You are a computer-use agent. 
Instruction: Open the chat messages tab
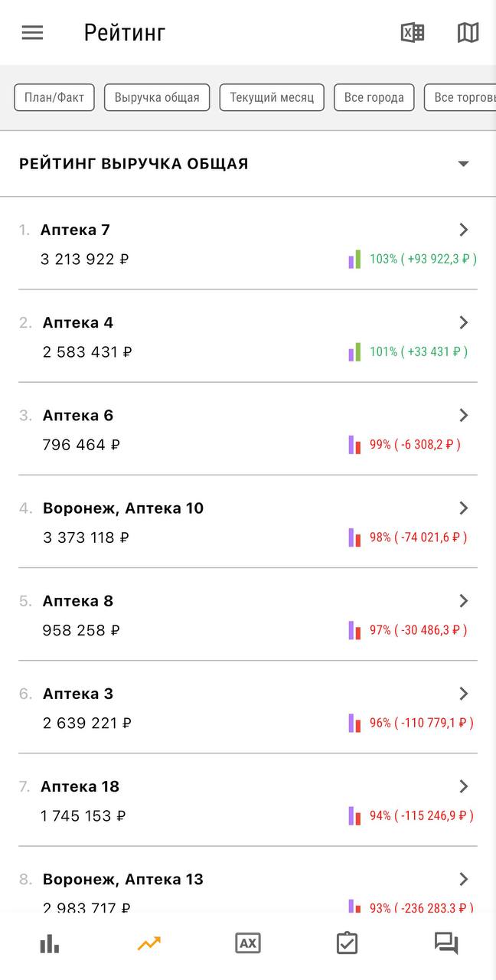[445, 943]
